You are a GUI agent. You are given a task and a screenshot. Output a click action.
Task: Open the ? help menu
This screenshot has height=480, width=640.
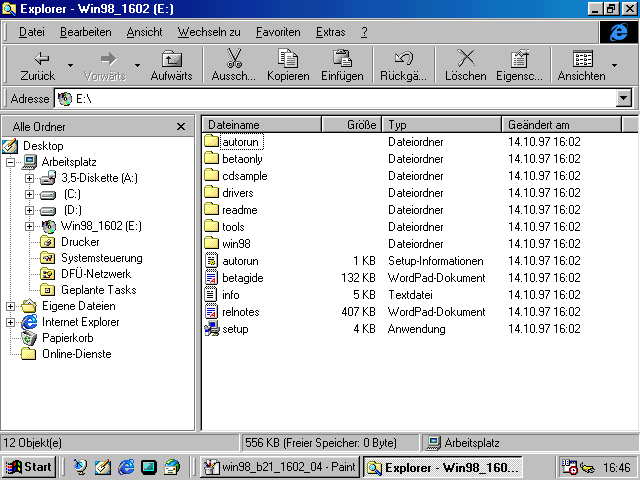tap(364, 32)
